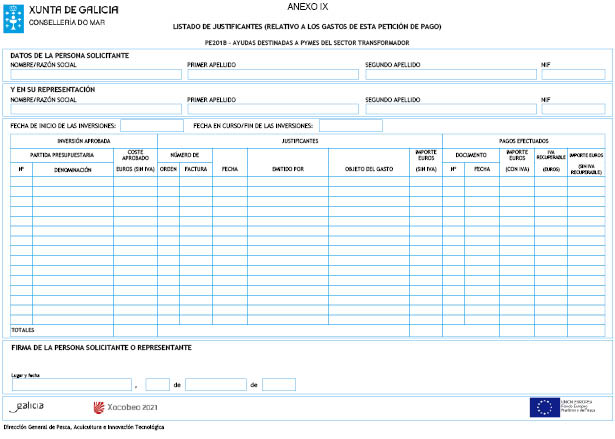Click Fecha en curso/fin de las inversiones field
Screen dimensions: 615x439
[x=351, y=126]
